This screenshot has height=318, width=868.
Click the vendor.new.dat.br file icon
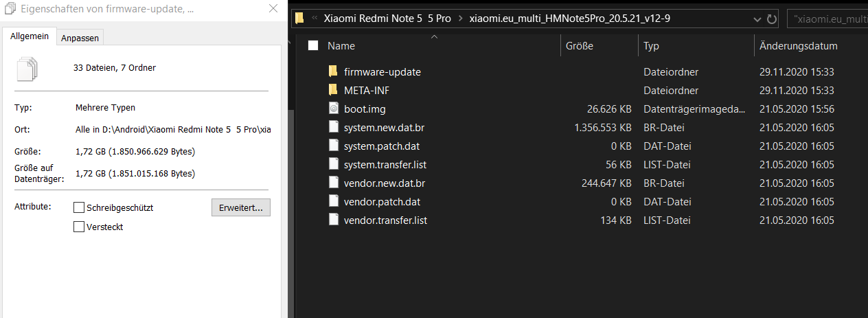point(333,183)
